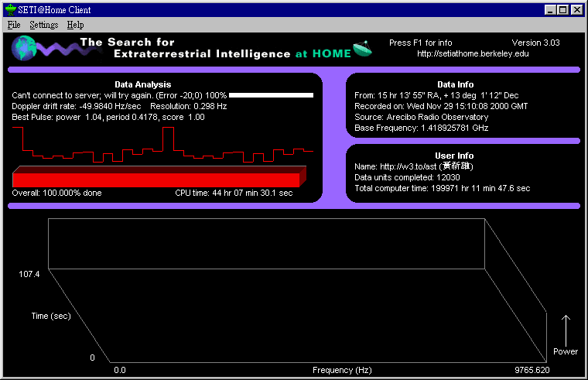Click the 9765.620 frequency axis value
This screenshot has height=380, width=588.
point(532,370)
